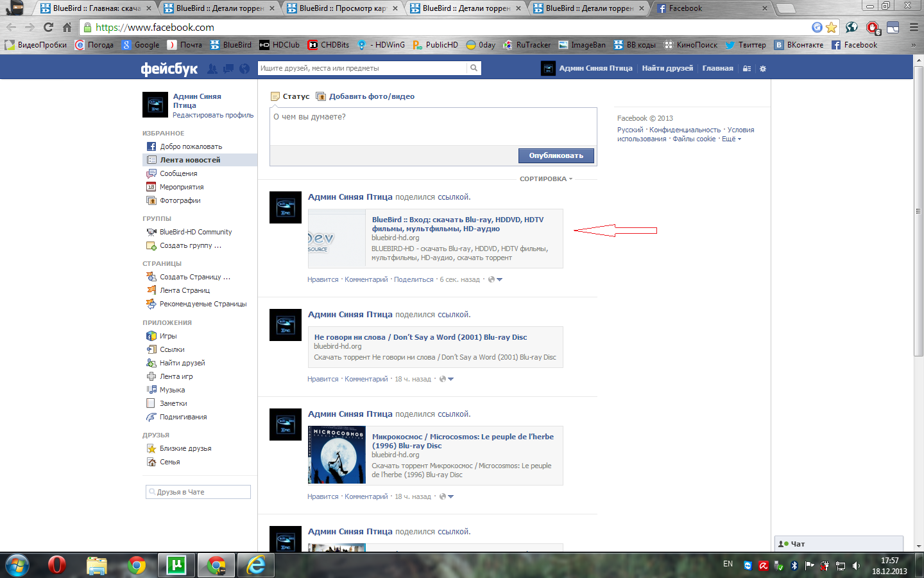Click Поделиться on the first post
Viewport: 924px width, 578px height.
(414, 279)
